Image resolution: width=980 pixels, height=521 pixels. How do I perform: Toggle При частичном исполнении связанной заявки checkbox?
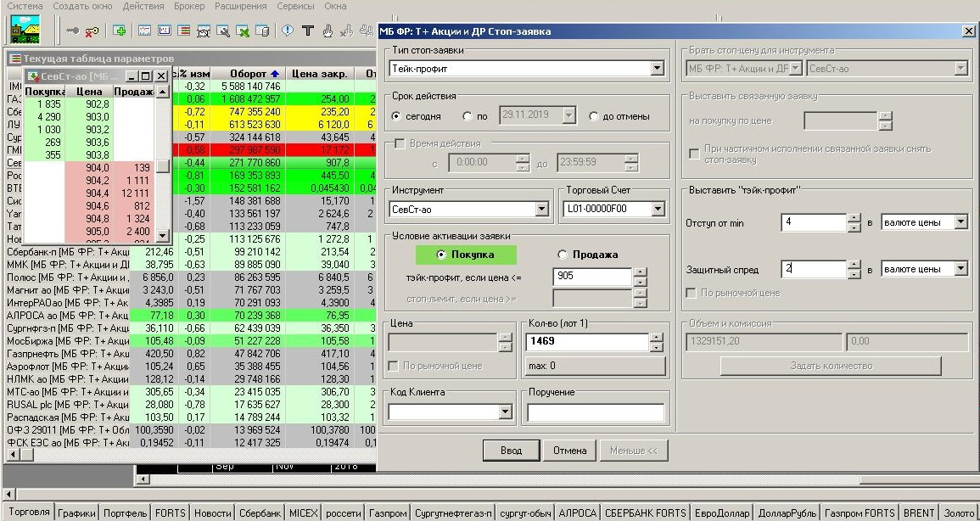pos(694,154)
